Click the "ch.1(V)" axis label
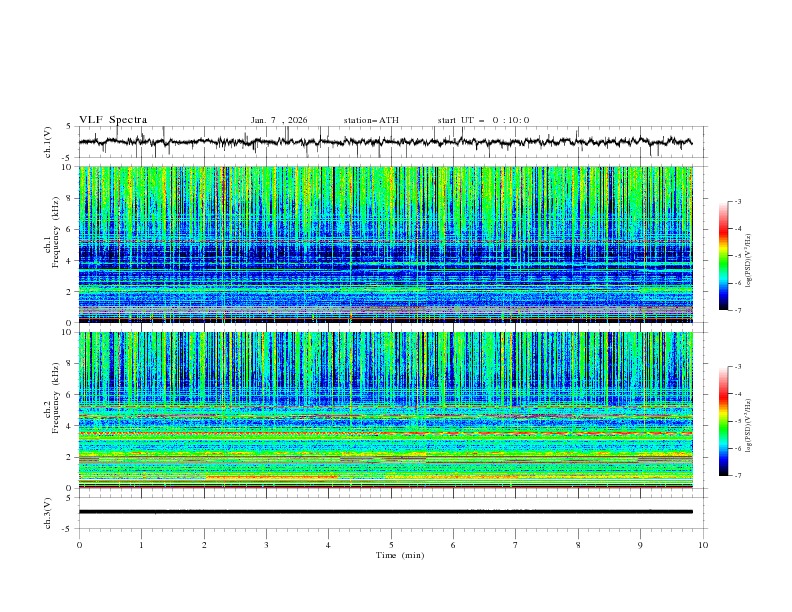Image resolution: width=792 pixels, height=612 pixels. 48,142
